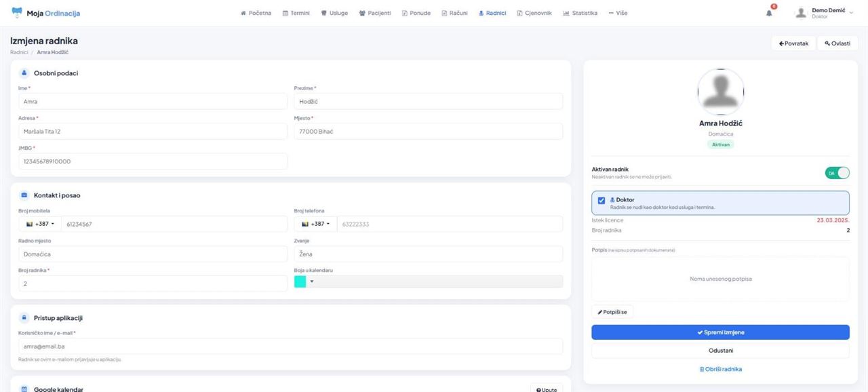Click the Povratak back button
The image size is (868, 392).
793,43
